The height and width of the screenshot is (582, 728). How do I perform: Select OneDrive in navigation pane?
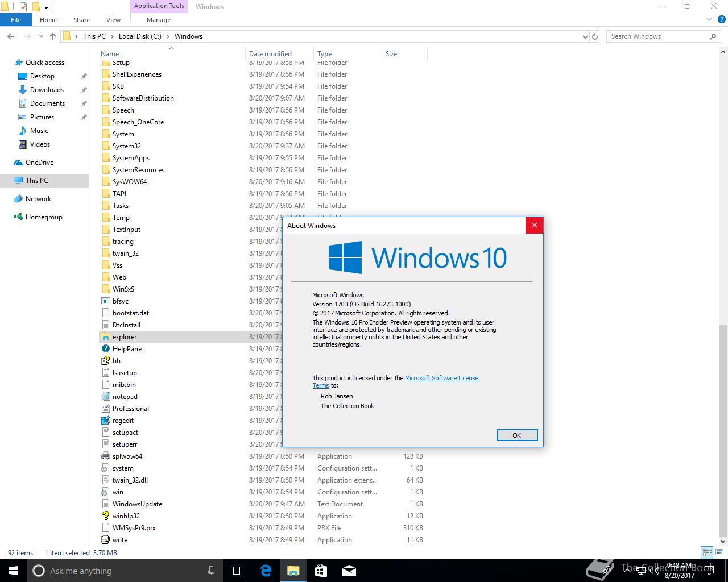[39, 163]
